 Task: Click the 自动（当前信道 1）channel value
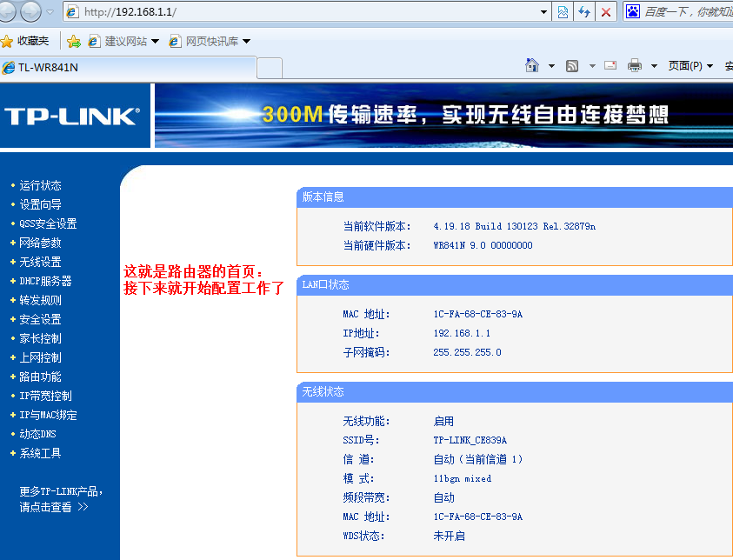(x=477, y=460)
